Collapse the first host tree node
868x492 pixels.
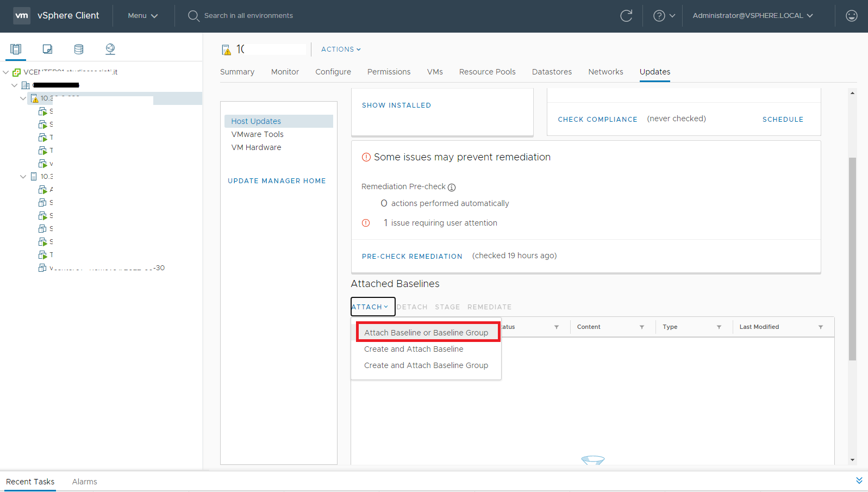coord(23,98)
